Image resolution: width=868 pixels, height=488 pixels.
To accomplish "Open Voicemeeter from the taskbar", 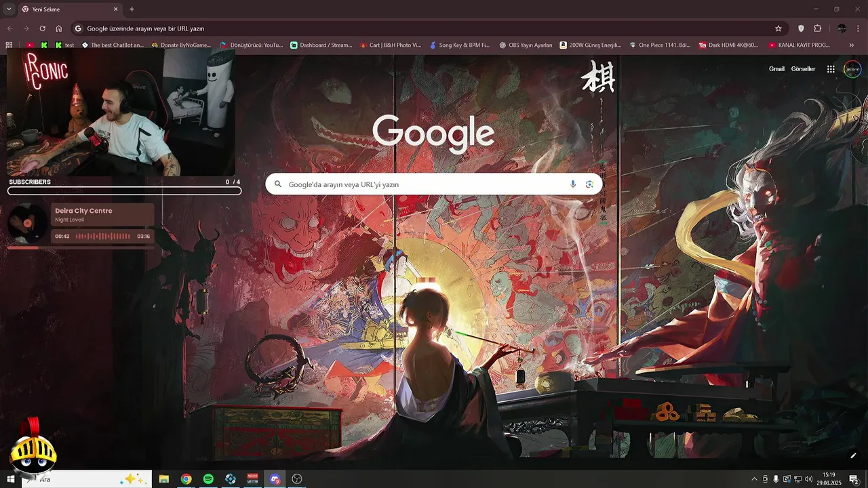I will [x=252, y=479].
